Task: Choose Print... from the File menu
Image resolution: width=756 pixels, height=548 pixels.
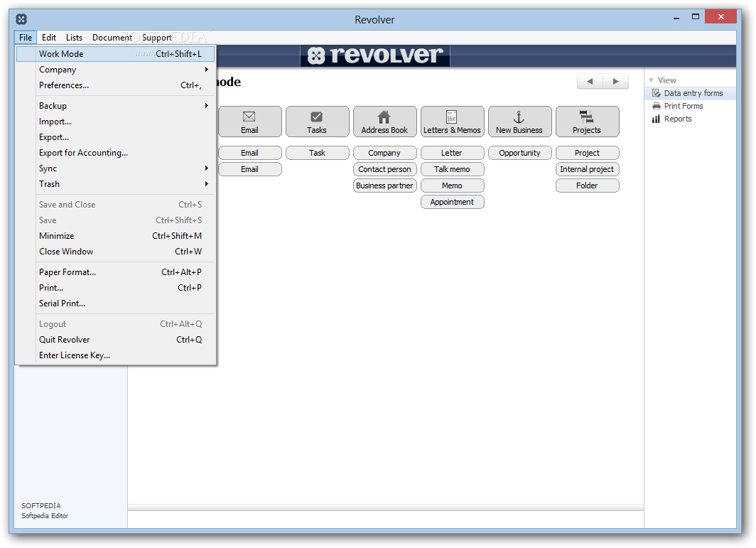Action: point(115,288)
